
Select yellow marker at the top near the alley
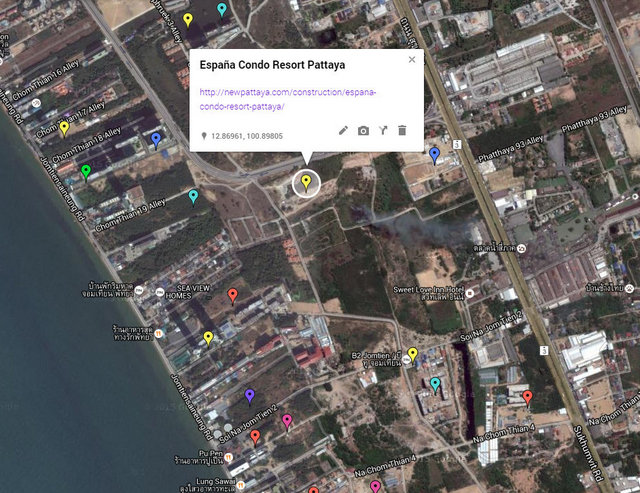188,20
